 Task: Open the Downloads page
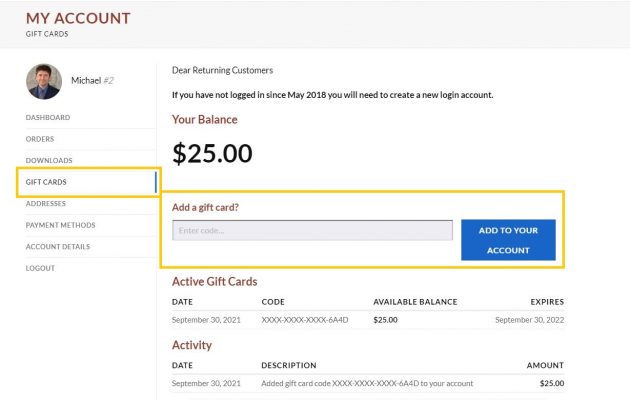tap(49, 160)
